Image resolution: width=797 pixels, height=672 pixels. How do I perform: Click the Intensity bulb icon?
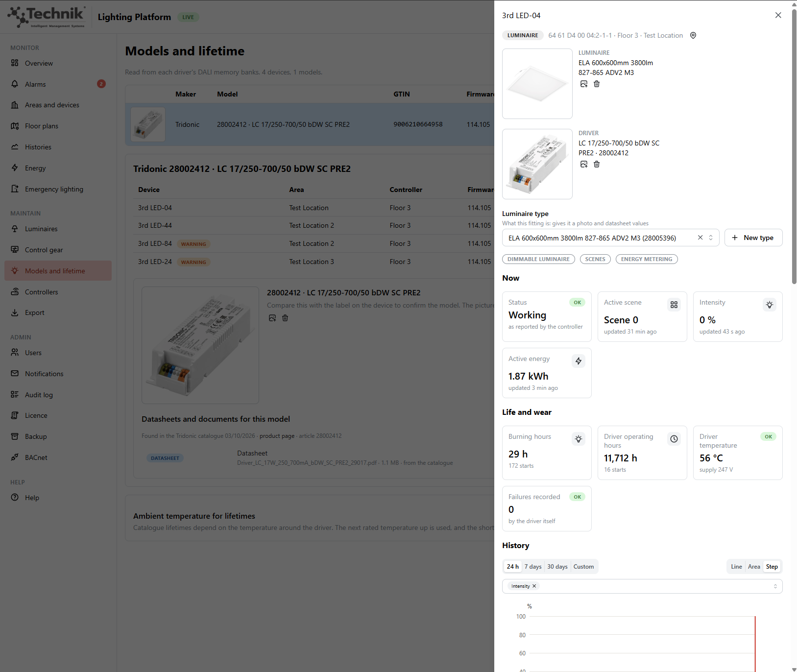point(770,305)
